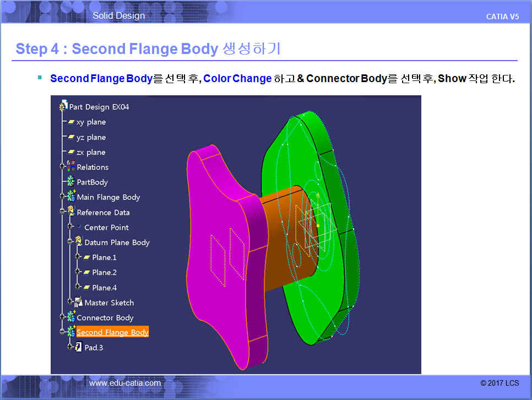This screenshot has height=400, width=532.
Task: Click the zx plane icon
Action: pos(71,152)
